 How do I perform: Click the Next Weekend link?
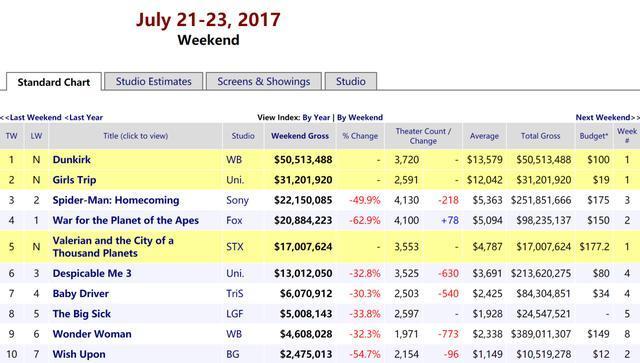[x=607, y=118]
